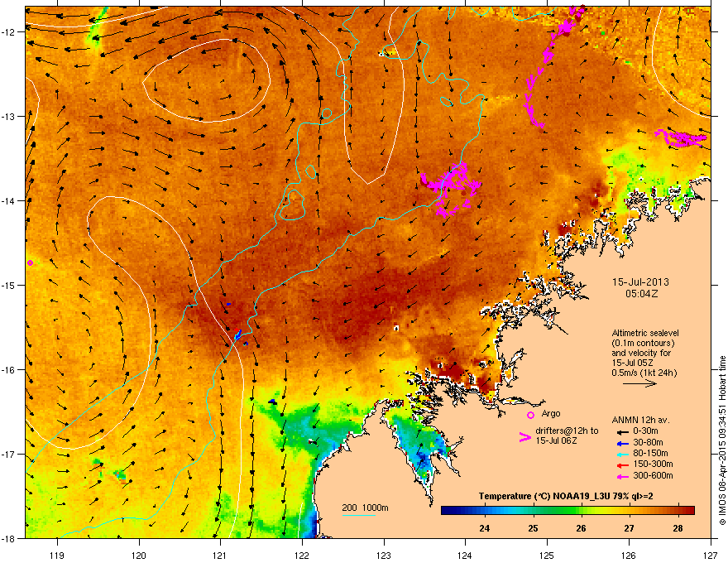This screenshot has height=563, width=728.
Task: Click the Argo legend text
Action: (551, 413)
